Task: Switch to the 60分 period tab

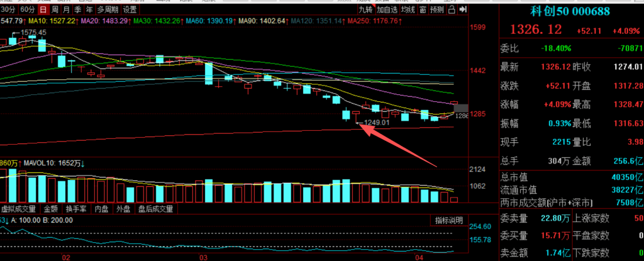Action: (27, 10)
